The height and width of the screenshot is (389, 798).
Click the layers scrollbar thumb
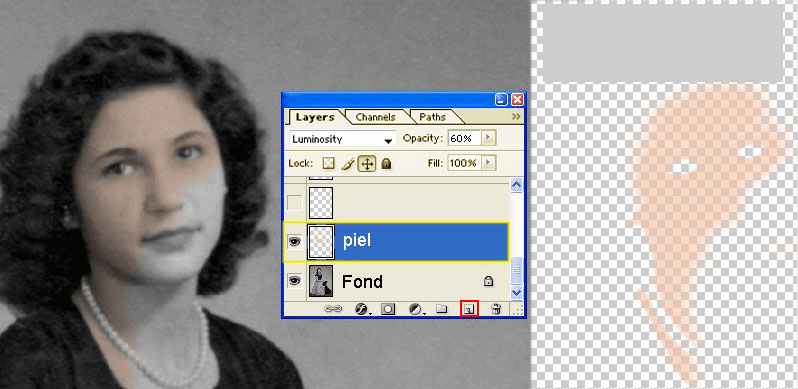[x=516, y=271]
